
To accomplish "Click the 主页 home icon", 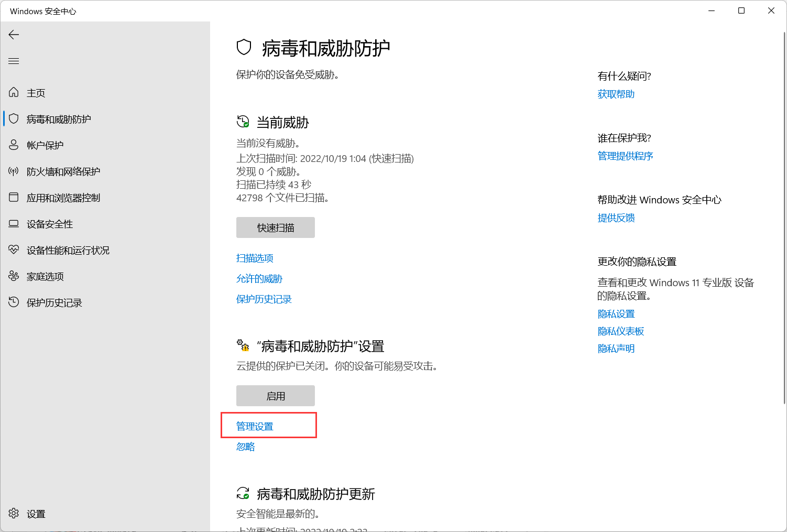I will tap(14, 93).
